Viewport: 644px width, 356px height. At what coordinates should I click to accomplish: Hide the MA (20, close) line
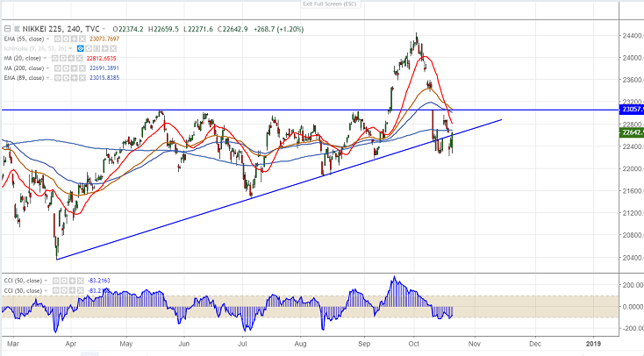(54, 58)
